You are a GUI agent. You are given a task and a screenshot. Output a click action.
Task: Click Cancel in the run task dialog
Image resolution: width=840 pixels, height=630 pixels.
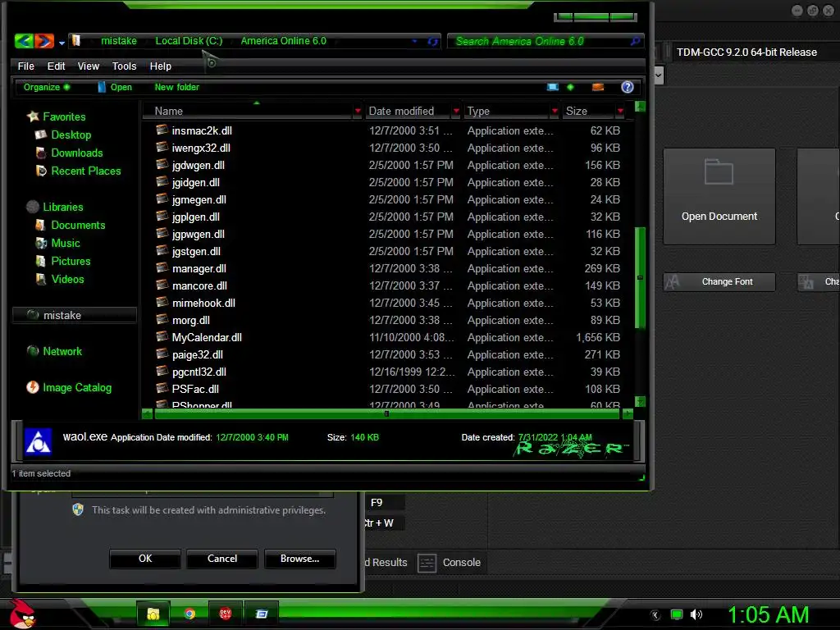coord(222,559)
